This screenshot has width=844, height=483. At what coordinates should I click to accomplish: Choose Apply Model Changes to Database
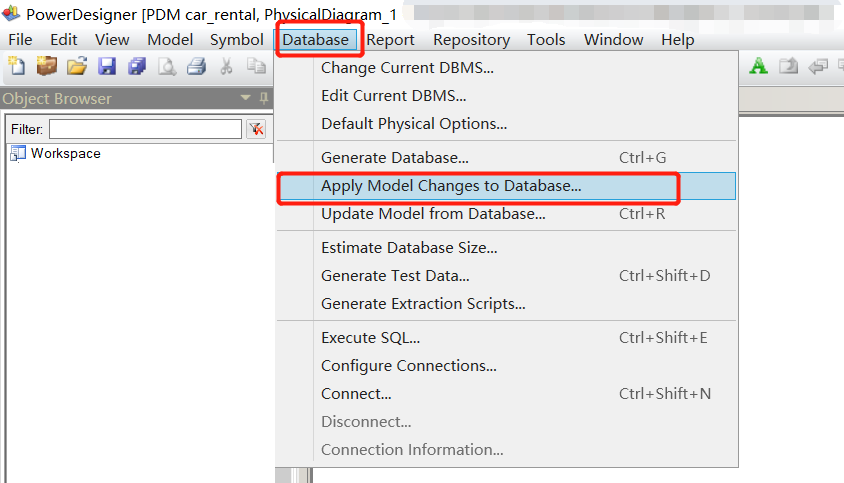(x=451, y=186)
